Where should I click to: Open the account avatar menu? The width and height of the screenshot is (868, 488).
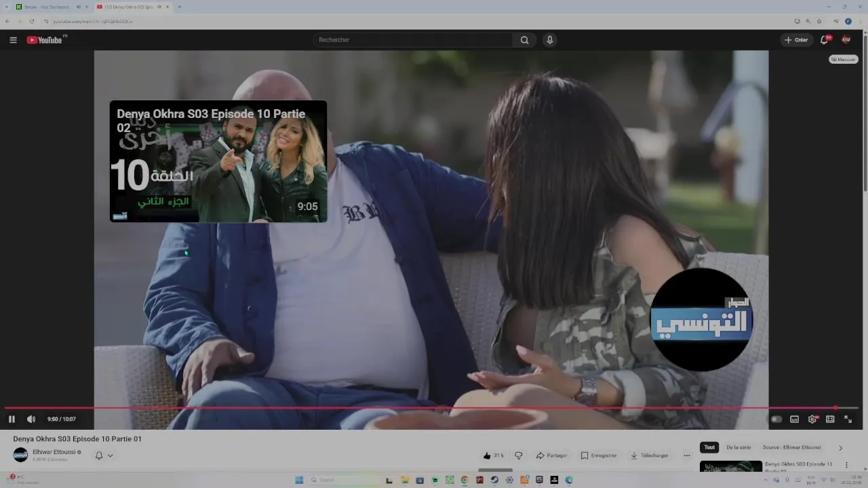point(846,40)
